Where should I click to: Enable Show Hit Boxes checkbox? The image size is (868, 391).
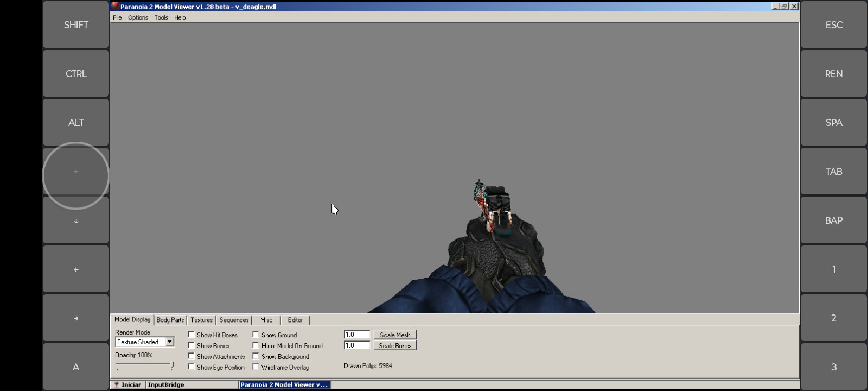click(191, 335)
